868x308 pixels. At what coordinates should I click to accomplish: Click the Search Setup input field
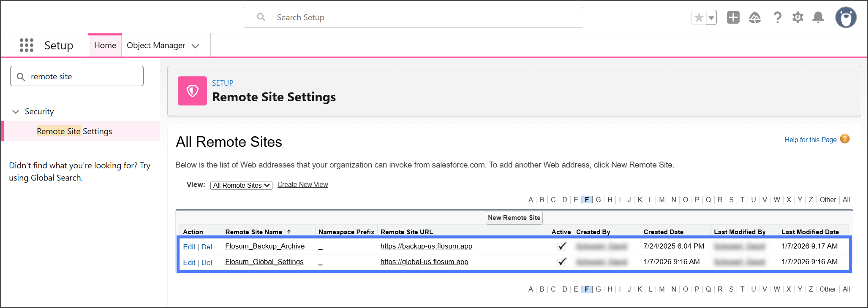(x=413, y=18)
